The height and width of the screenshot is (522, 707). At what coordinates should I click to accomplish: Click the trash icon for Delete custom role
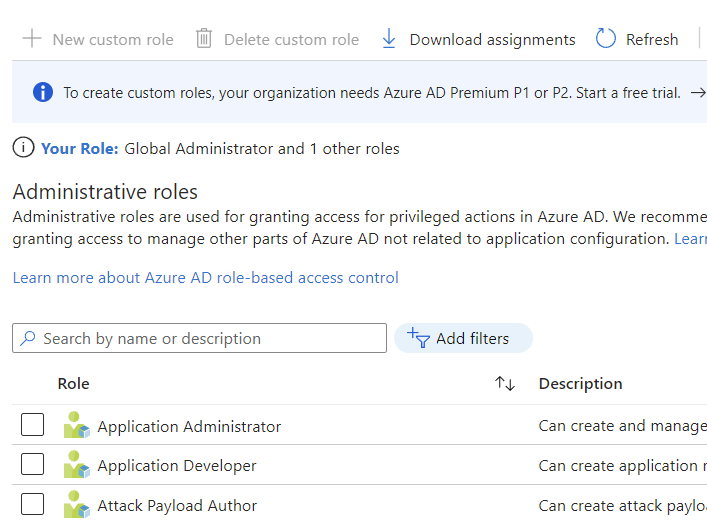click(x=204, y=38)
